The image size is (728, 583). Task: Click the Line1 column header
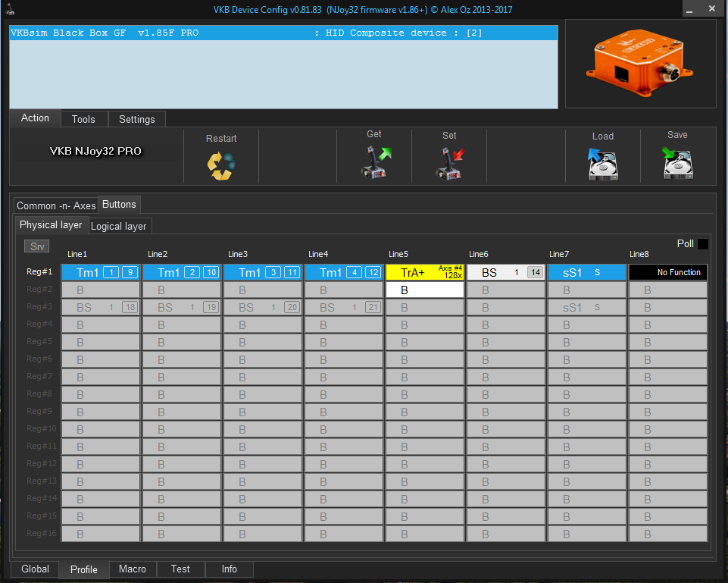click(x=77, y=254)
